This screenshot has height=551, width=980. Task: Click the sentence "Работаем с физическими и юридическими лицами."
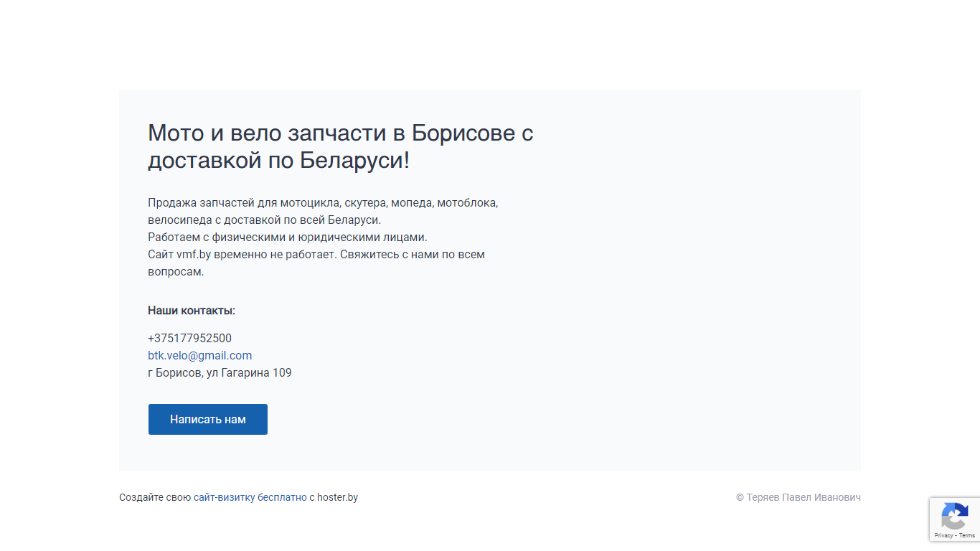288,237
